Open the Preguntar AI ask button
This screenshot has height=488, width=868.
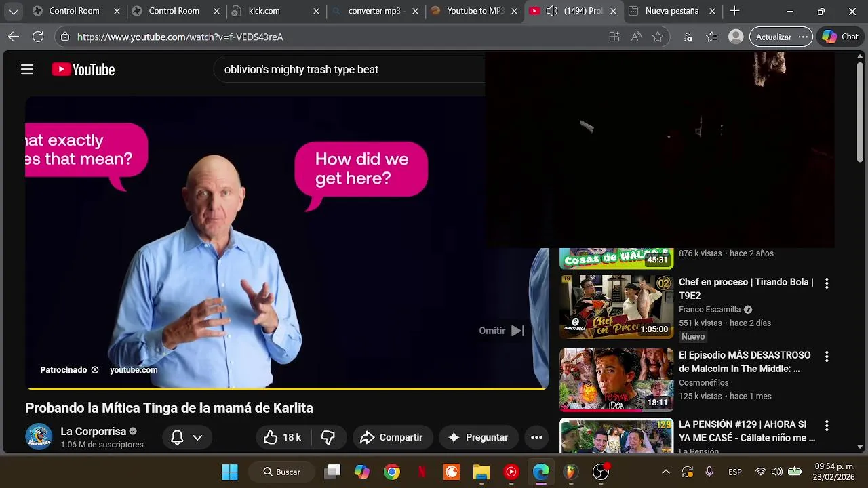point(478,437)
